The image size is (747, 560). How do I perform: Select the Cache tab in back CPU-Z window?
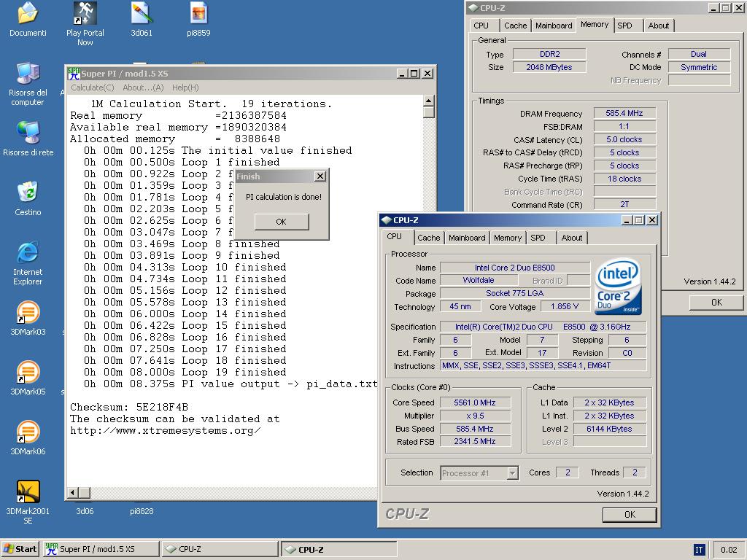coord(516,26)
